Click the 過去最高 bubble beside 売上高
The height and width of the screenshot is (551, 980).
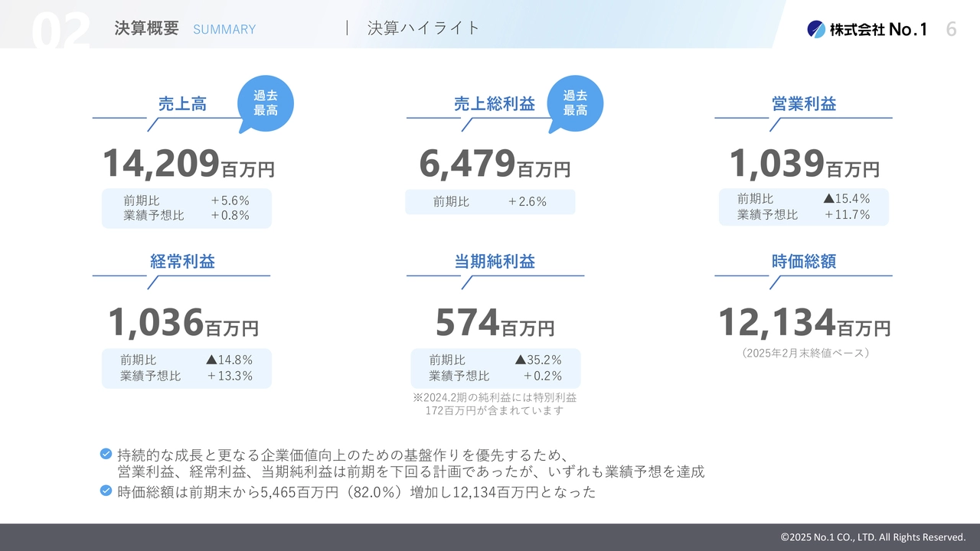[x=265, y=103]
